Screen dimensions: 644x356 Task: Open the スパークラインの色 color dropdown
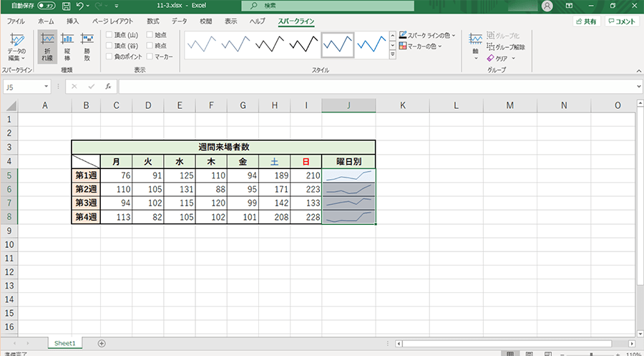click(427, 34)
